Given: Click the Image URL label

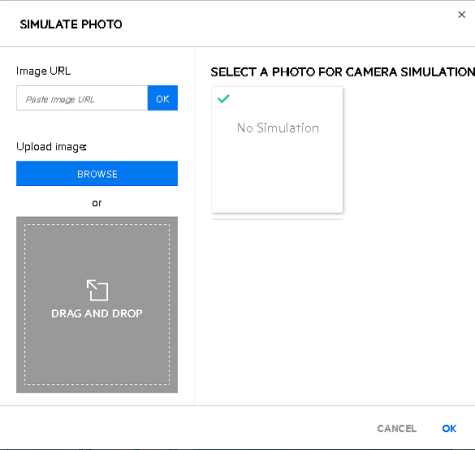Looking at the screenshot, I should 43,71.
